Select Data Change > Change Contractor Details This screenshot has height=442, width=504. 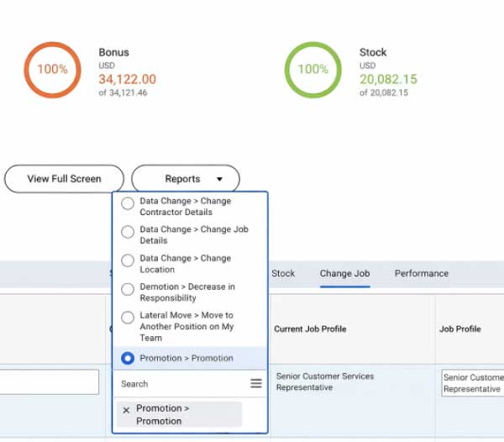[x=128, y=204]
